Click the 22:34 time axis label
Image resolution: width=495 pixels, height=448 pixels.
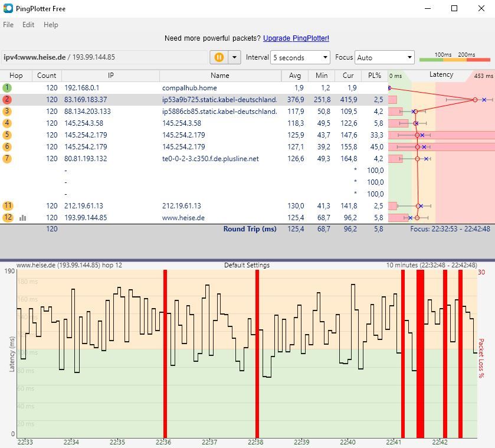coord(71,442)
